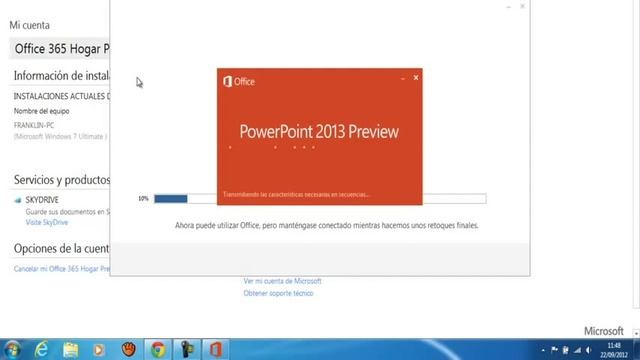Click the Mi cuenta heading
Screen dimensions: 640x360
[x=29, y=25]
